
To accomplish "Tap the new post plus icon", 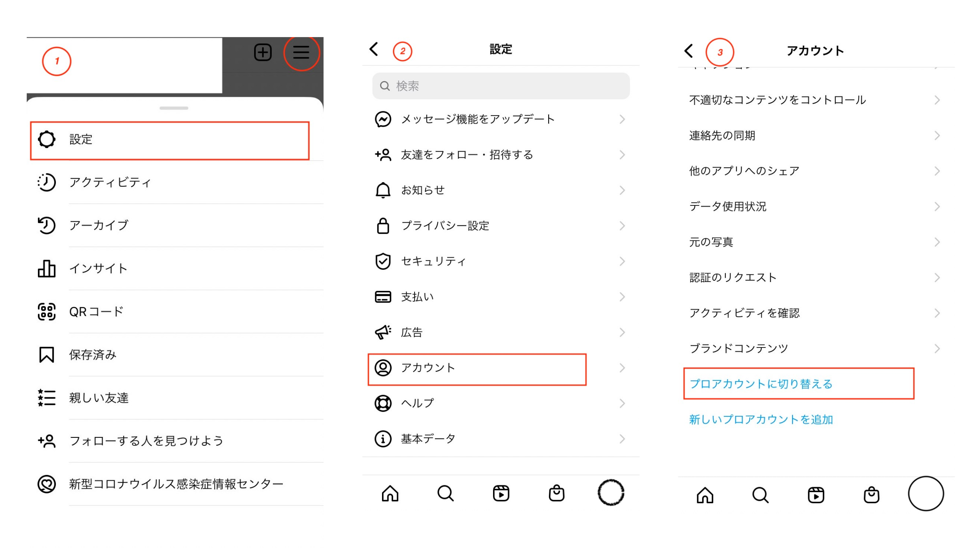I will click(263, 52).
